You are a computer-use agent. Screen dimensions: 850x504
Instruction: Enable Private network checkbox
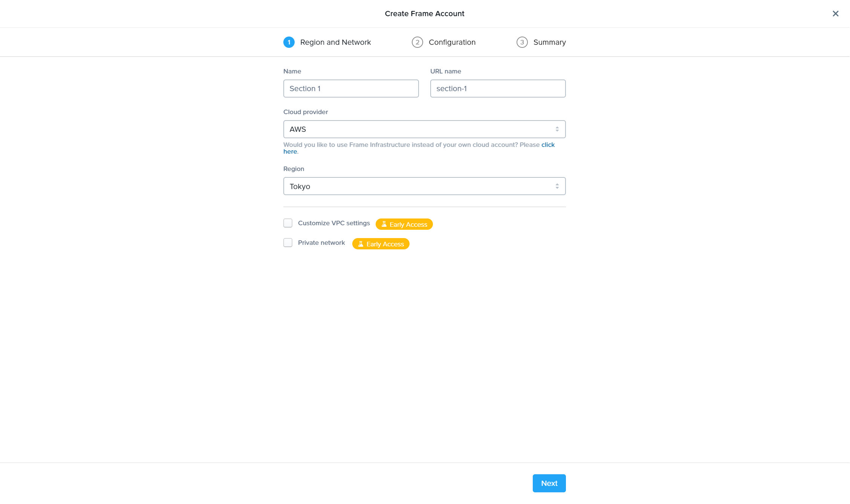click(x=288, y=243)
